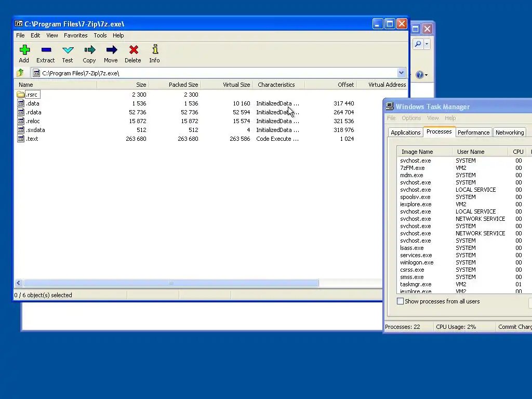The image size is (532, 399).
Task: Sort by the Offset column header
Action: click(x=330, y=85)
